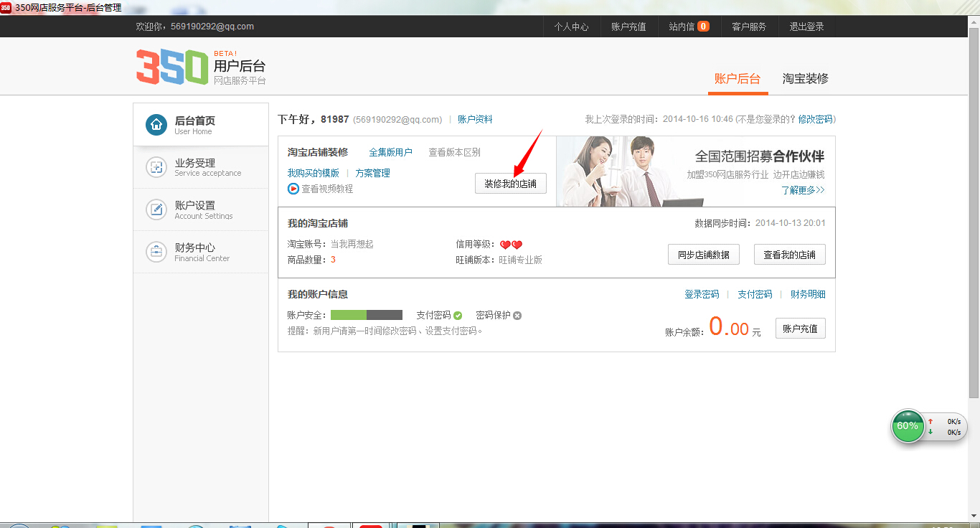Click the 350 favicon in title bar

[x=6, y=7]
